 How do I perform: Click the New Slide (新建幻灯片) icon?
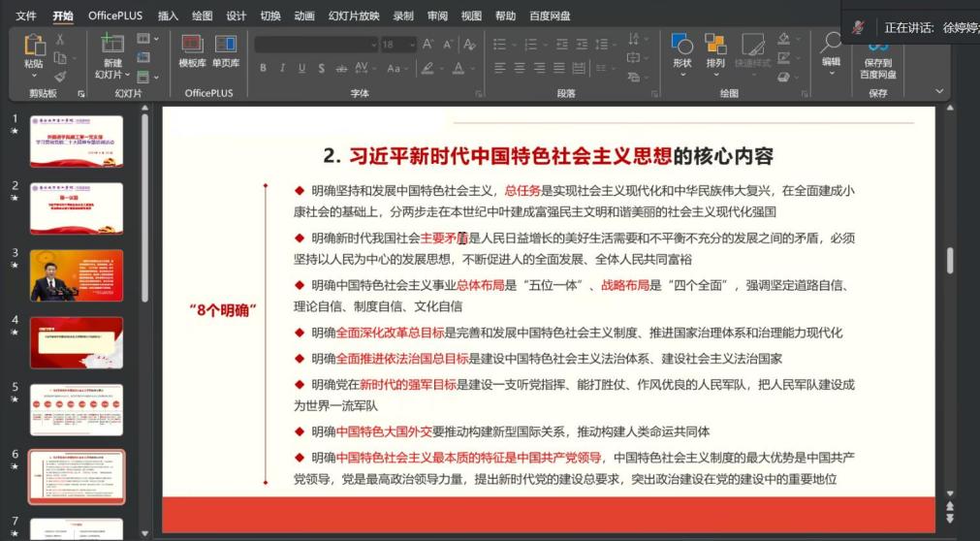(x=112, y=45)
